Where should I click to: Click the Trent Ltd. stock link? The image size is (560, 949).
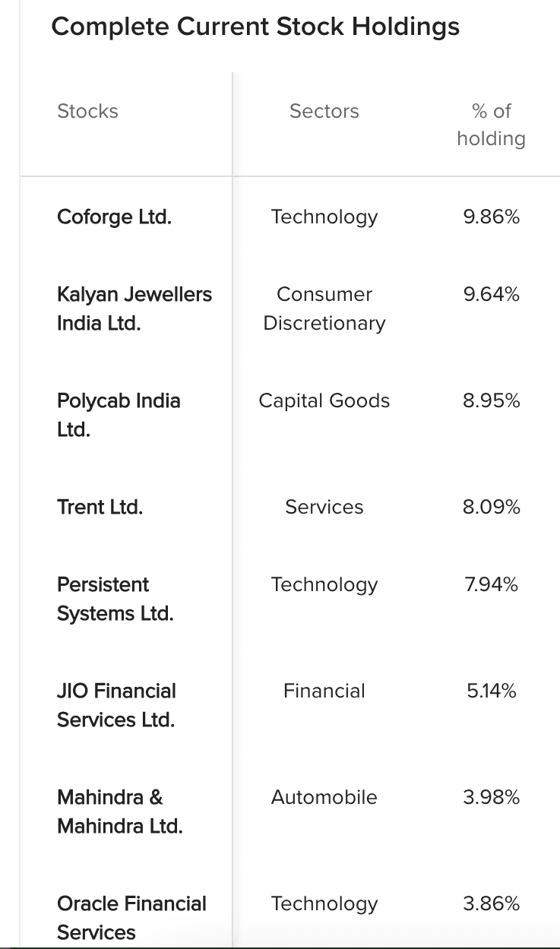click(x=100, y=507)
